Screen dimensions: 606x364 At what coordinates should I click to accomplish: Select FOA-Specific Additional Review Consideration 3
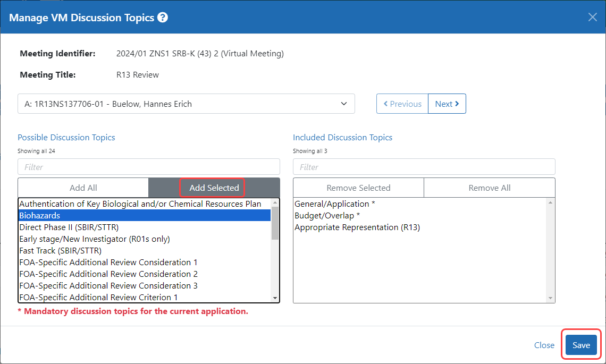tap(145, 285)
